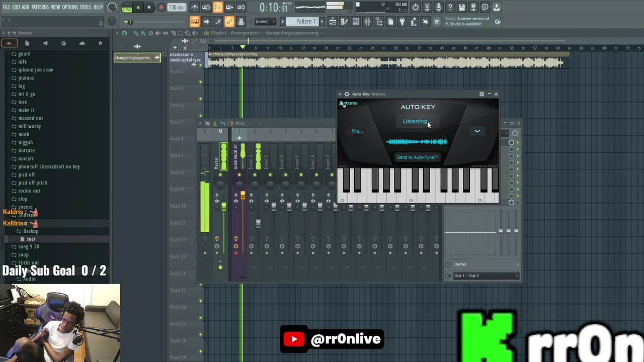Open the Mixer view icon
Viewport: 644px width, 362px height.
pyautogui.click(x=367, y=22)
